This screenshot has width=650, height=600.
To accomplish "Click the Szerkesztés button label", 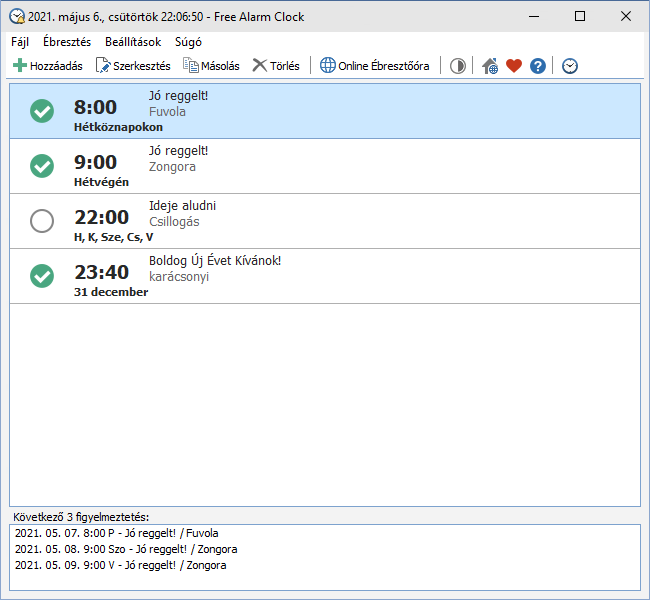I will point(142,66).
